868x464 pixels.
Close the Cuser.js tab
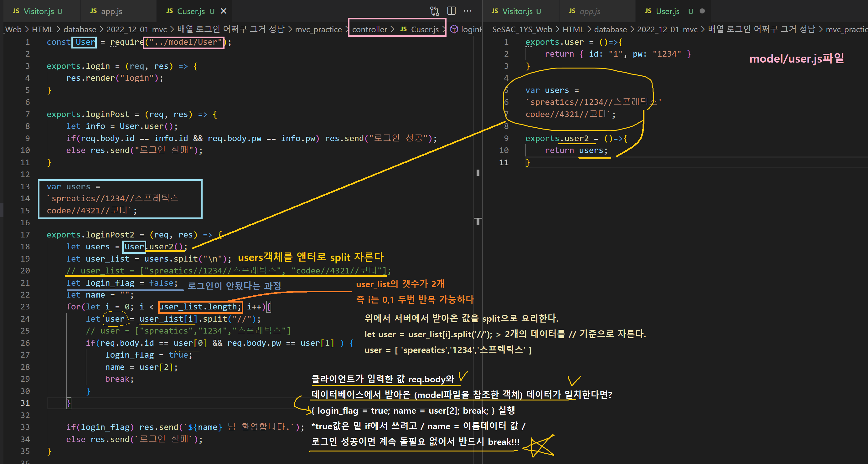(223, 11)
